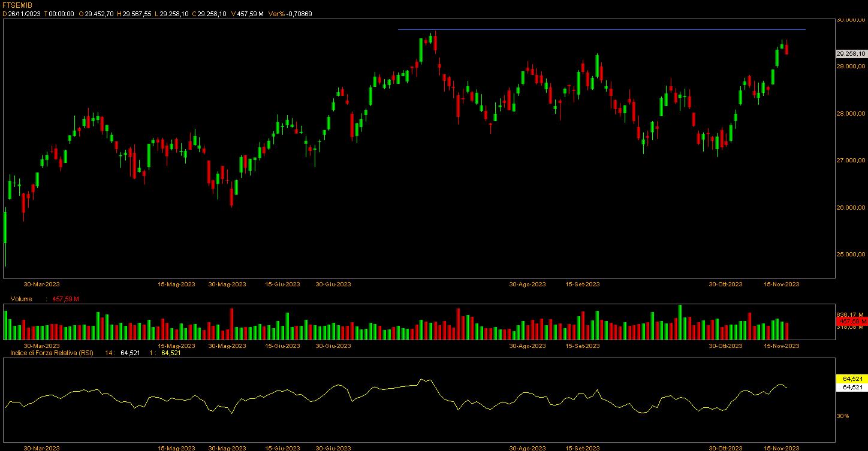
Task: Click 15-Set-2023 under the volume panel
Action: (x=583, y=346)
